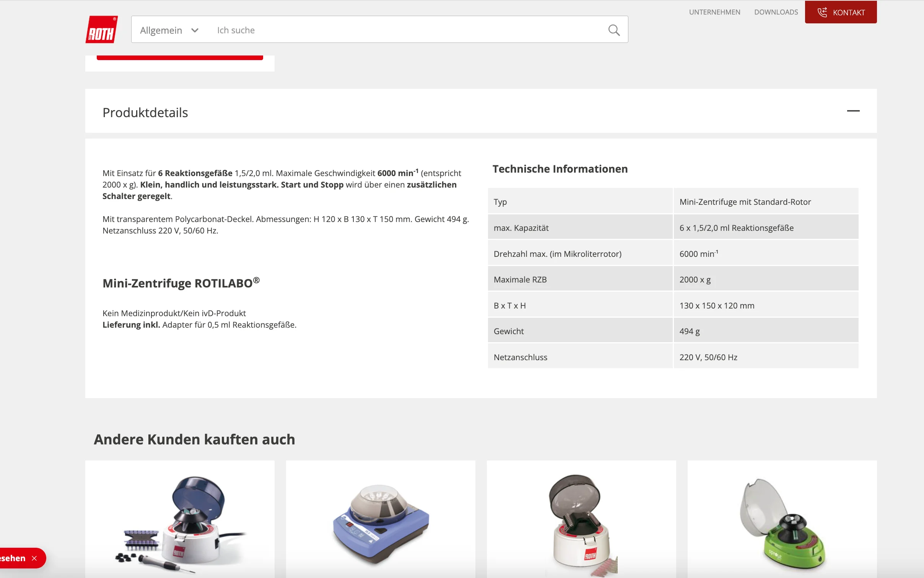924x578 pixels.
Task: Close the 'sehen' pill with X icon
Action: pyautogui.click(x=34, y=558)
